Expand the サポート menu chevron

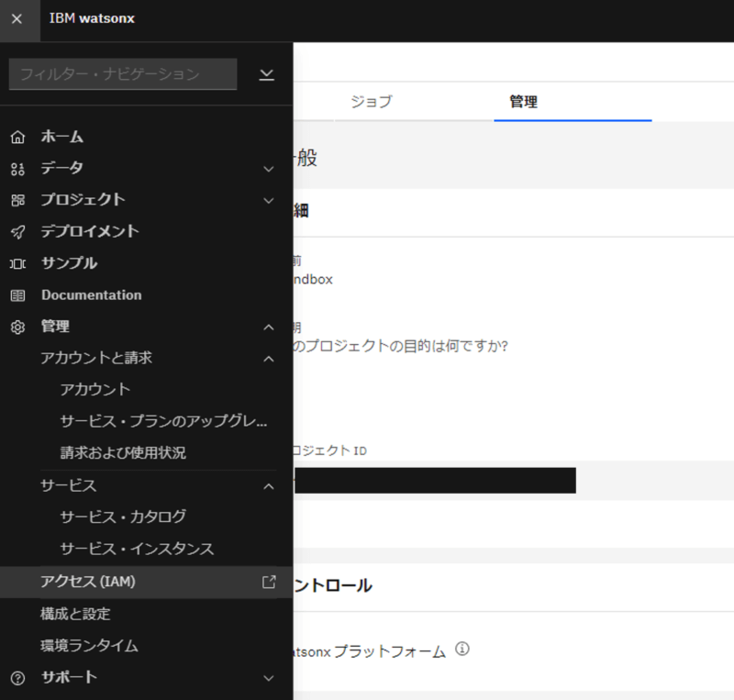pos(269,678)
